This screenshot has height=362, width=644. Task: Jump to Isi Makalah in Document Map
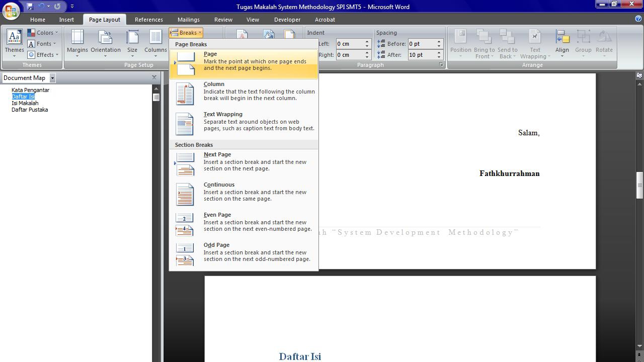pyautogui.click(x=25, y=103)
